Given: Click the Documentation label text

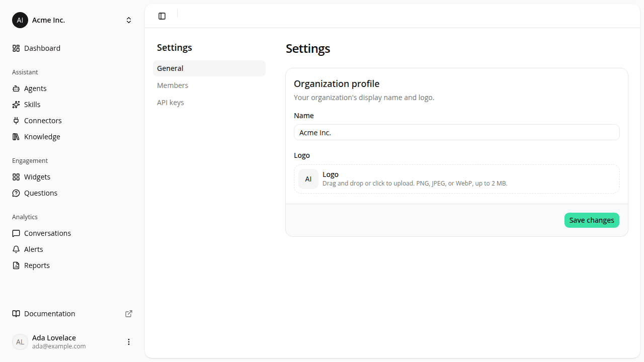Looking at the screenshot, I should [x=50, y=314].
